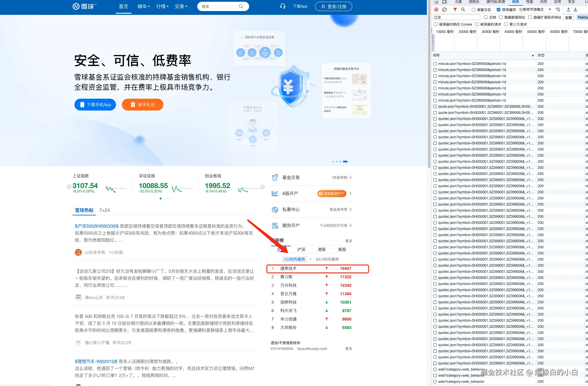Click the inspect element picker icon
This screenshot has width=588, height=386.
pos(436,2)
